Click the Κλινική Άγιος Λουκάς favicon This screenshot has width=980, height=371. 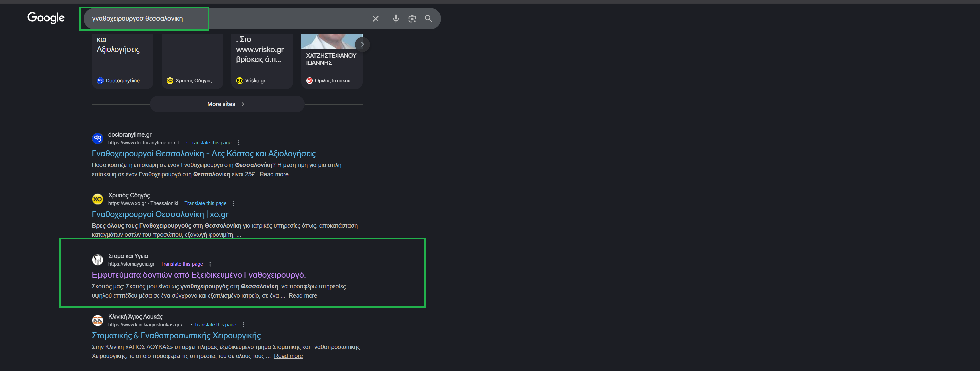98,321
